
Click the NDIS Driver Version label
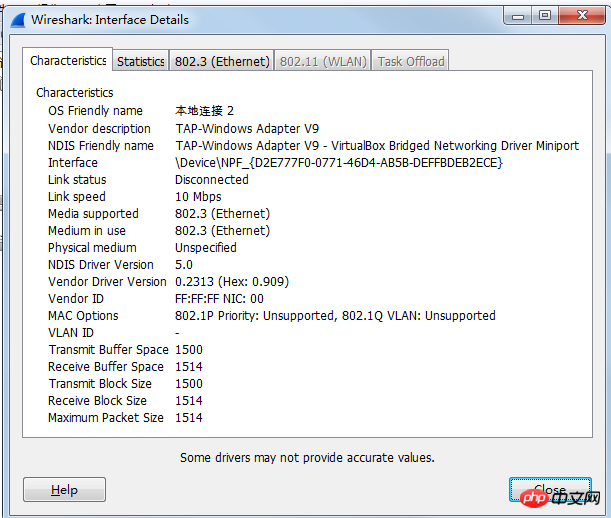(x=101, y=265)
